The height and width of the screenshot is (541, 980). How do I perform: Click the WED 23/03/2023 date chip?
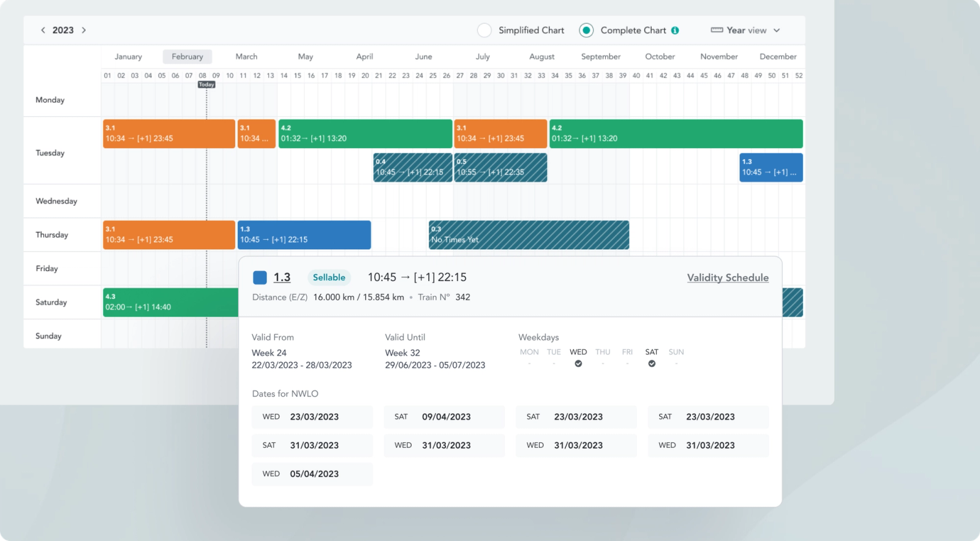[312, 417]
